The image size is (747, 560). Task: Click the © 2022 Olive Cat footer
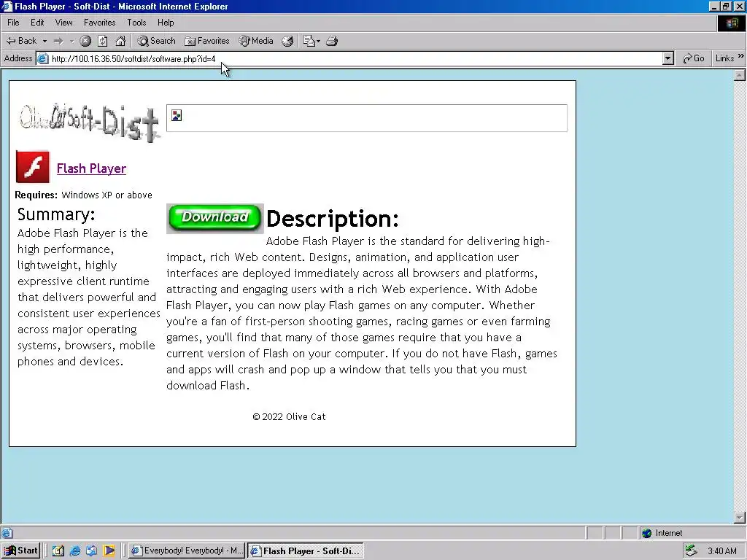[x=289, y=416]
